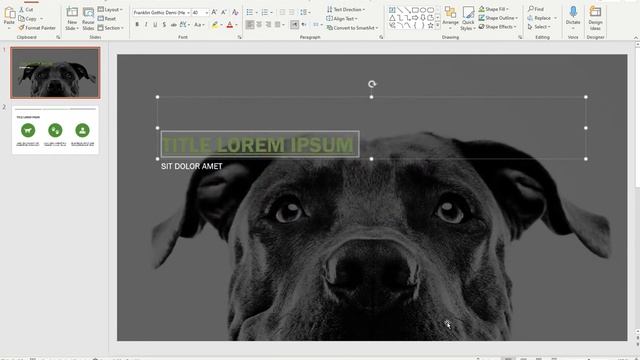Start Dictate microphone
Viewport: 640px width, 360px height.
(573, 16)
